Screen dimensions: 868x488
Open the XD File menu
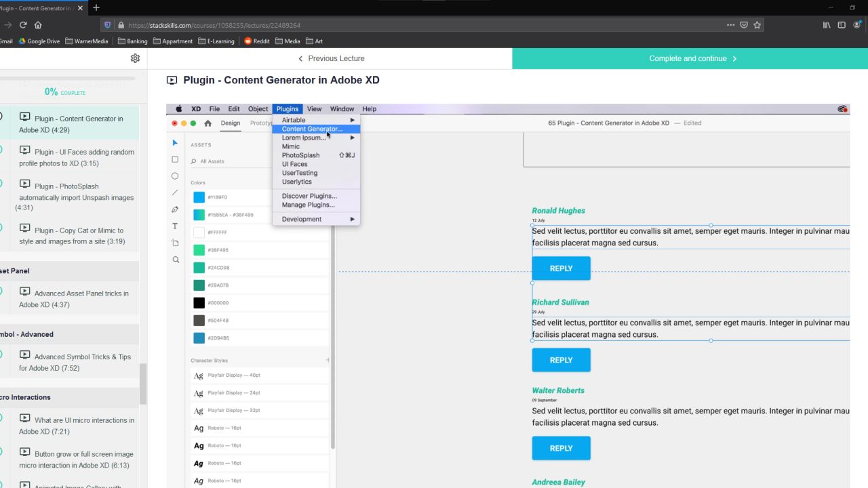click(x=214, y=108)
